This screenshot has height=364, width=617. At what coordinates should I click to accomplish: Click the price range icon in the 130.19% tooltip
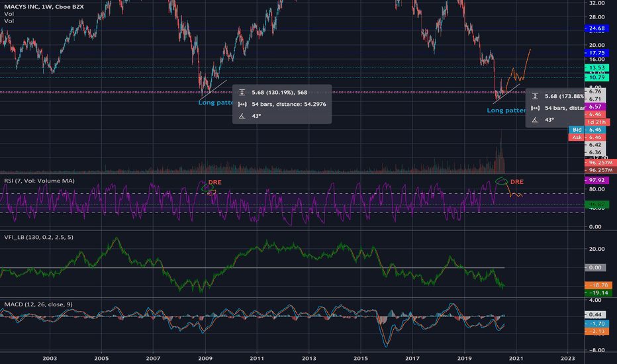(x=242, y=93)
